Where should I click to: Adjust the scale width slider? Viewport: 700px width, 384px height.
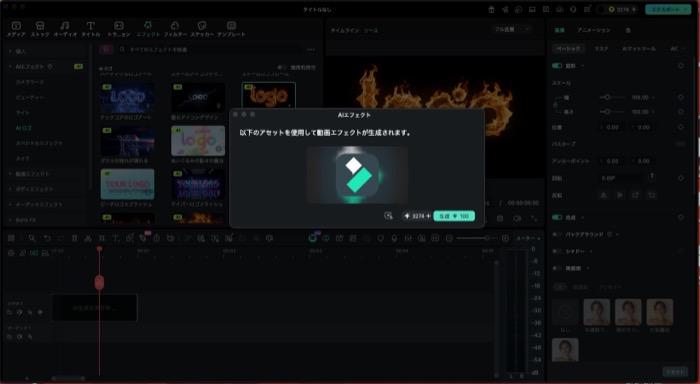click(x=611, y=97)
